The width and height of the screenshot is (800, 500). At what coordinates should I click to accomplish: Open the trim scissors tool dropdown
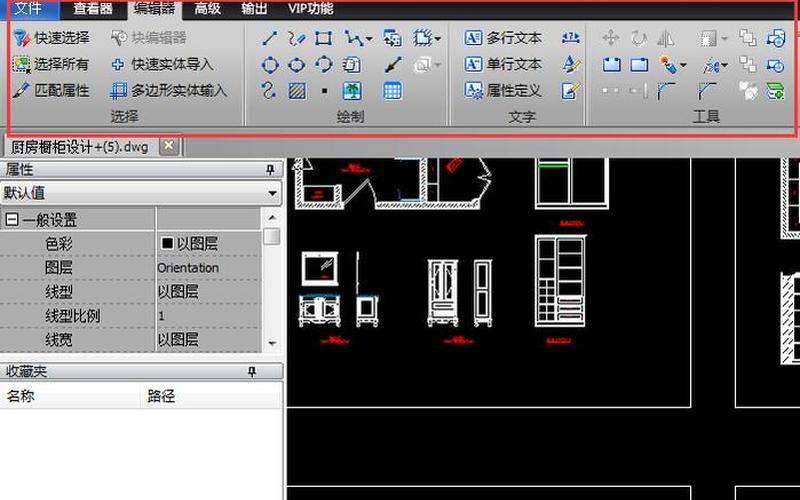click(724, 65)
